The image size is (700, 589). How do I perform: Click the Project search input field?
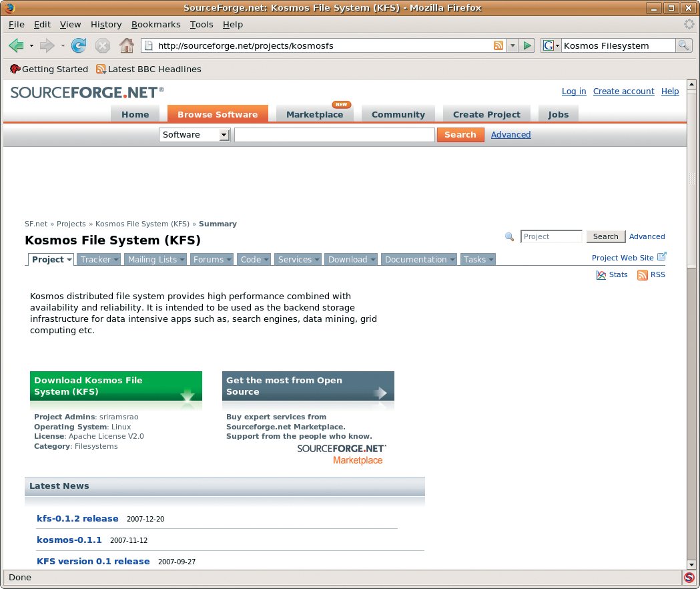coord(551,236)
